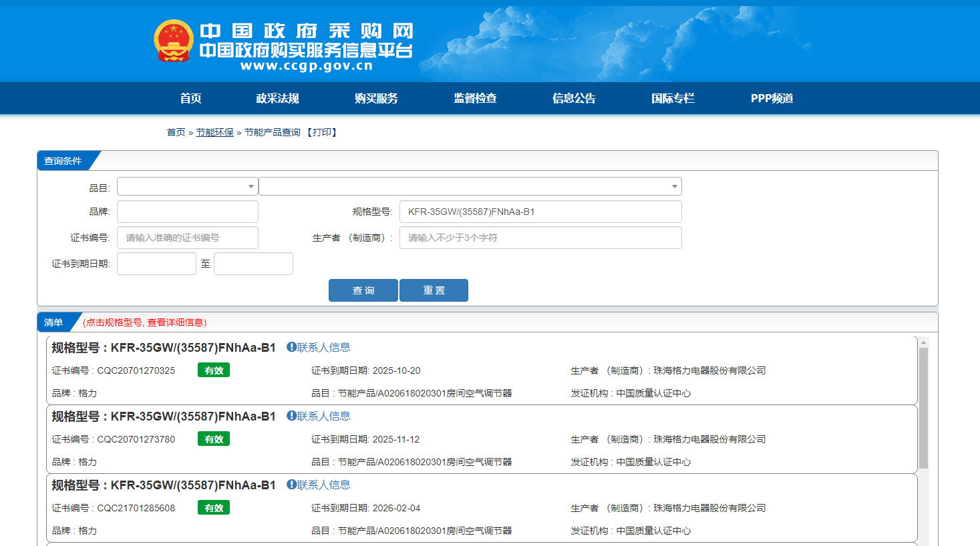Viewport: 980px width, 546px height.
Task: Click 有效 badge for certificate CQC21701285608
Action: tap(214, 507)
